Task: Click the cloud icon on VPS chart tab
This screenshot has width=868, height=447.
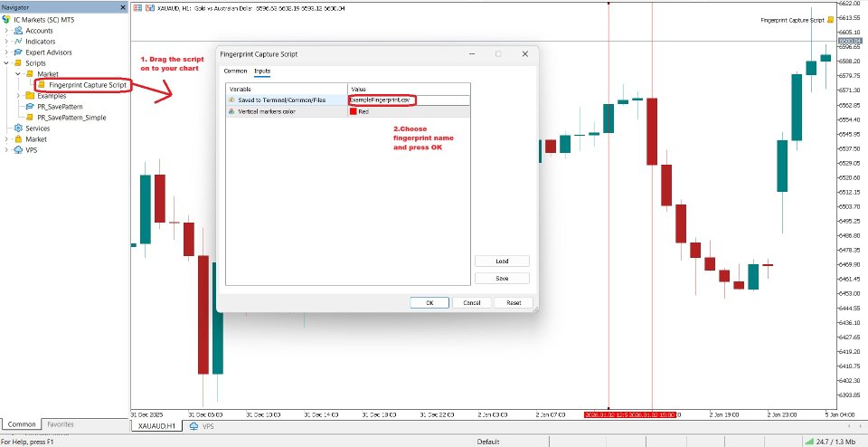Action: click(193, 426)
